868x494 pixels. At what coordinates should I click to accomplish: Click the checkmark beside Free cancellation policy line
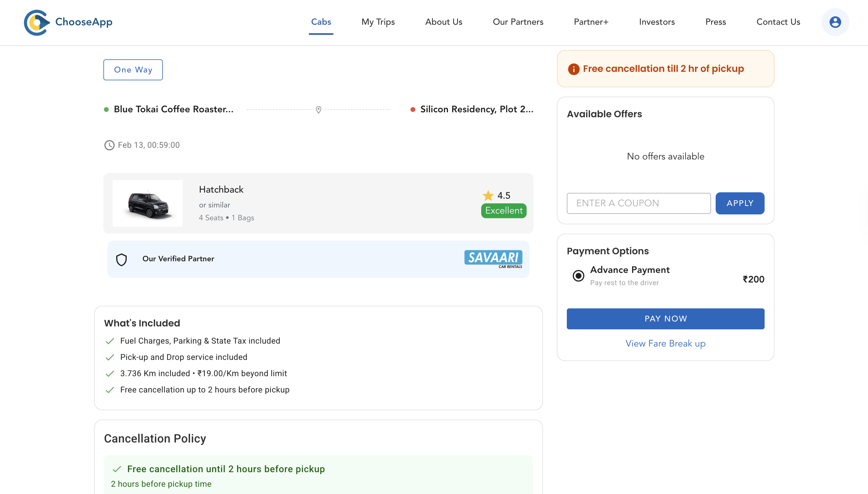(x=117, y=469)
